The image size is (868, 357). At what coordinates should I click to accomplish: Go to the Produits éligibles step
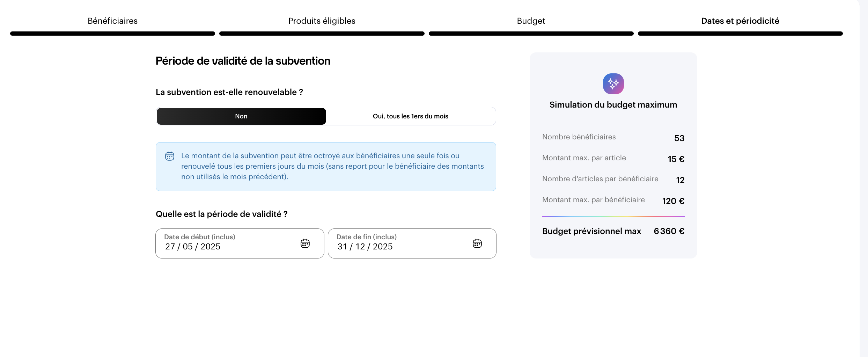(x=322, y=21)
